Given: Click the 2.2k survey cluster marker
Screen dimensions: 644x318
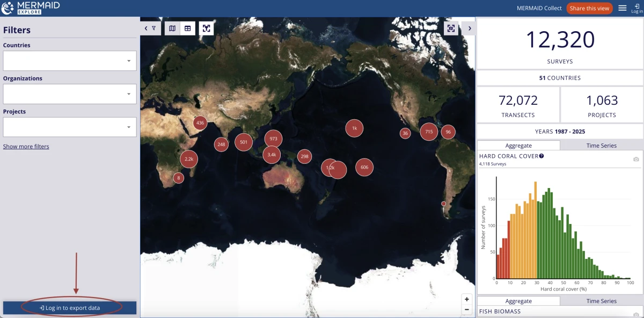Looking at the screenshot, I should [189, 160].
